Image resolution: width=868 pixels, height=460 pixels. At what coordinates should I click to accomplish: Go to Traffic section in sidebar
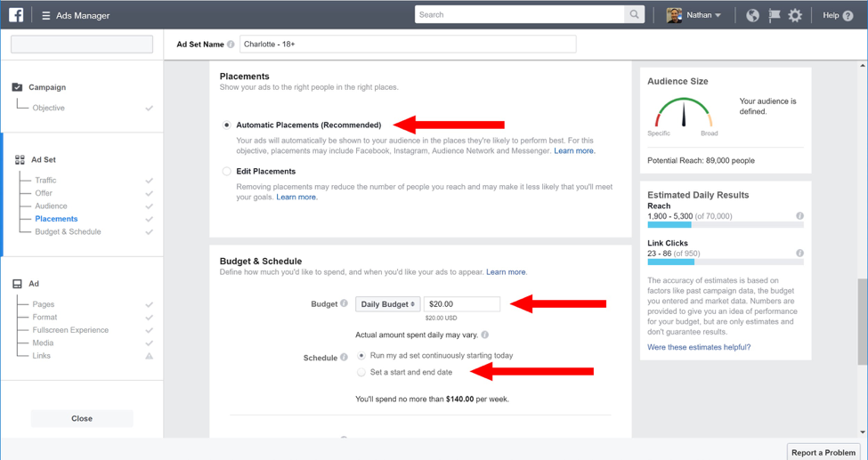point(45,181)
